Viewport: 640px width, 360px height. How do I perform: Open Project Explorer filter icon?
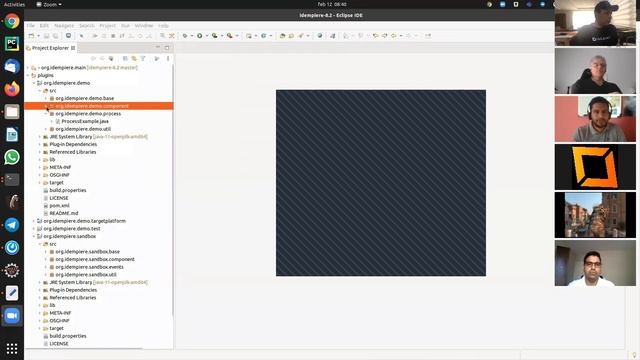[143, 59]
